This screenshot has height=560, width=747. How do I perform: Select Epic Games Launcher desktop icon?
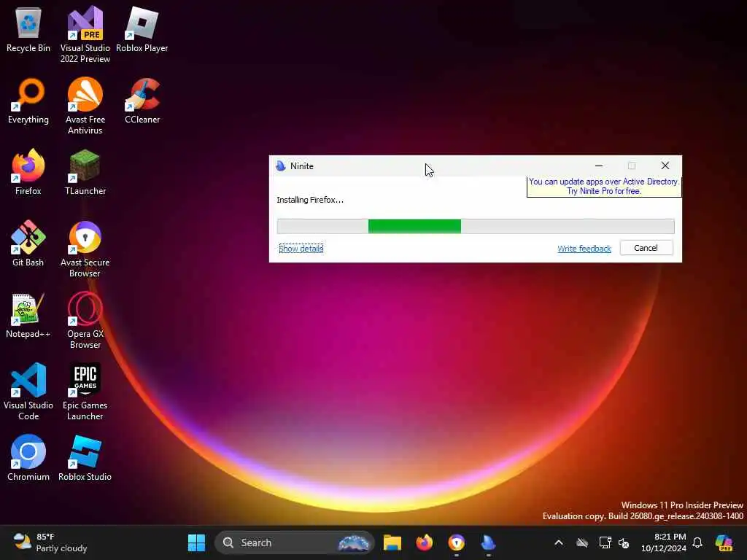[85, 392]
